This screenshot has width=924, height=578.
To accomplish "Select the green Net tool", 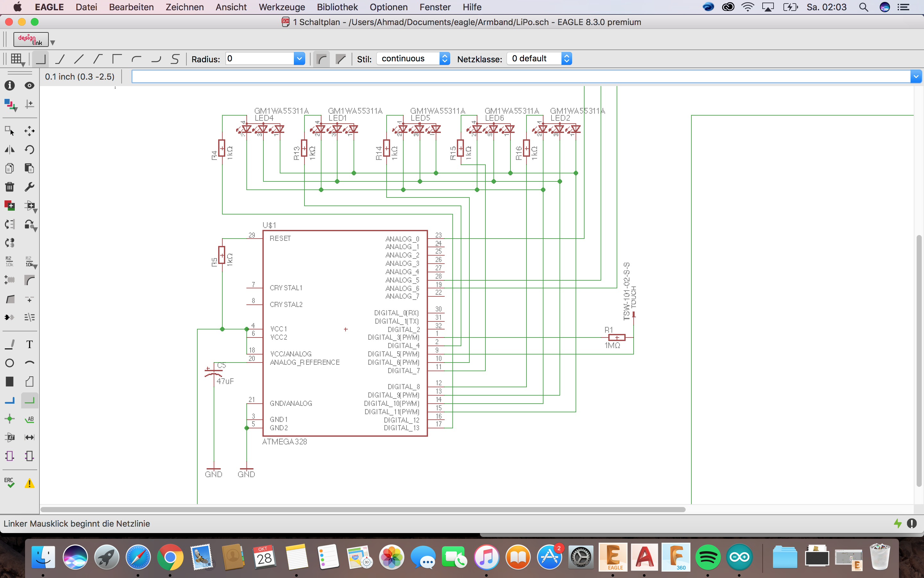I will (x=30, y=400).
